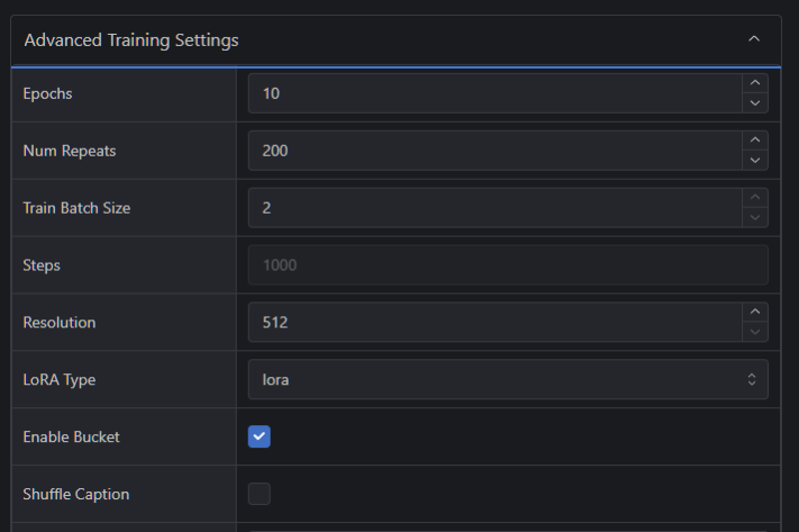Click the disabled Steps field
The height and width of the screenshot is (532, 799).
coord(508,265)
